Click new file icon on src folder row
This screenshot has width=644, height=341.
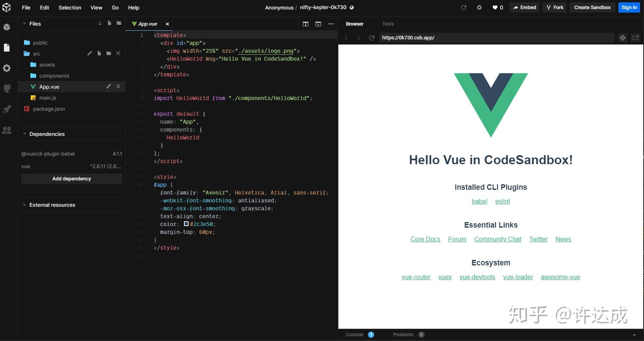point(99,53)
